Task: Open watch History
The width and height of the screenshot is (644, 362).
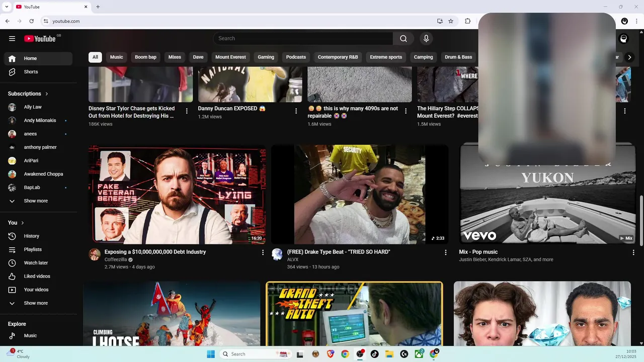Action: point(38,236)
